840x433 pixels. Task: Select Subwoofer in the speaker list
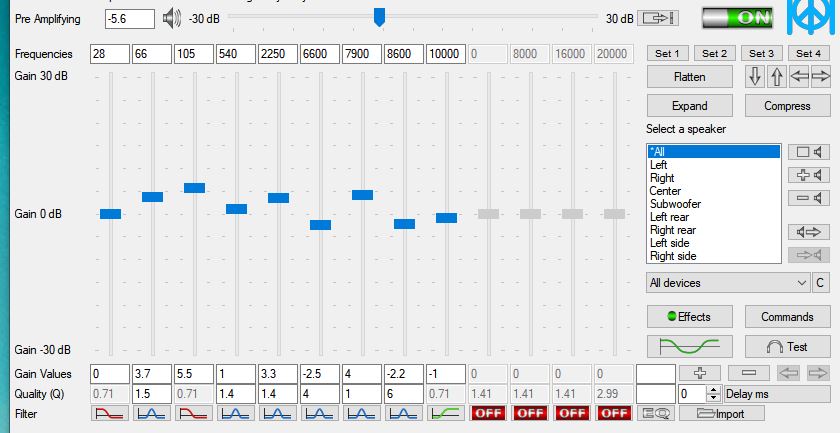675,204
